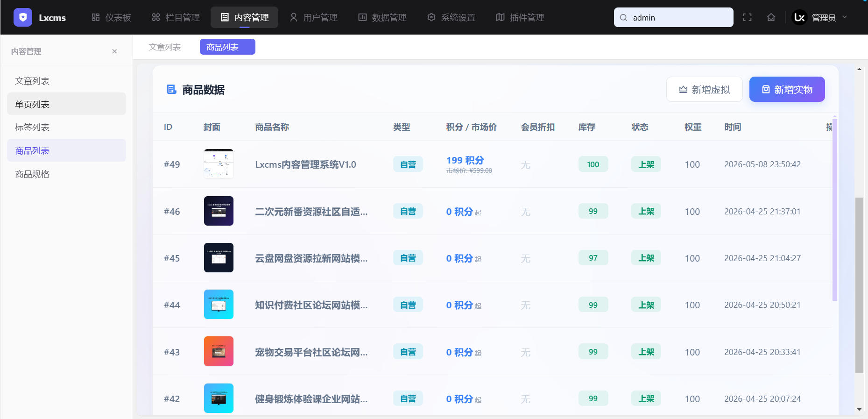Open the 系统设置 menu
This screenshot has height=419, width=868.
coord(451,17)
